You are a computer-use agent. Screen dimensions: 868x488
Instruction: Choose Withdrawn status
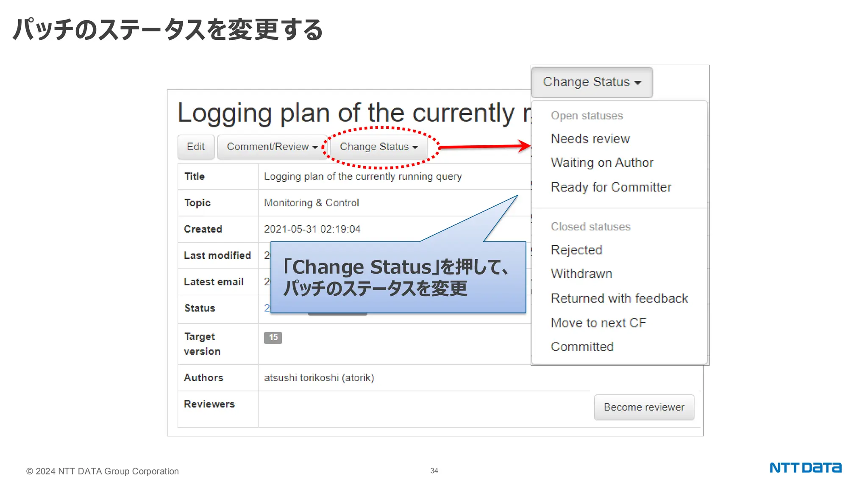(x=581, y=274)
